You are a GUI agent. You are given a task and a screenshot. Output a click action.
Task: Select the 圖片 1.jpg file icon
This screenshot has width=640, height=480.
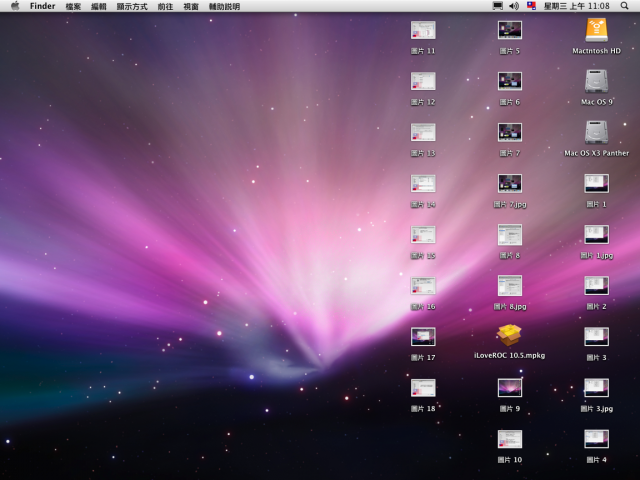(596, 235)
